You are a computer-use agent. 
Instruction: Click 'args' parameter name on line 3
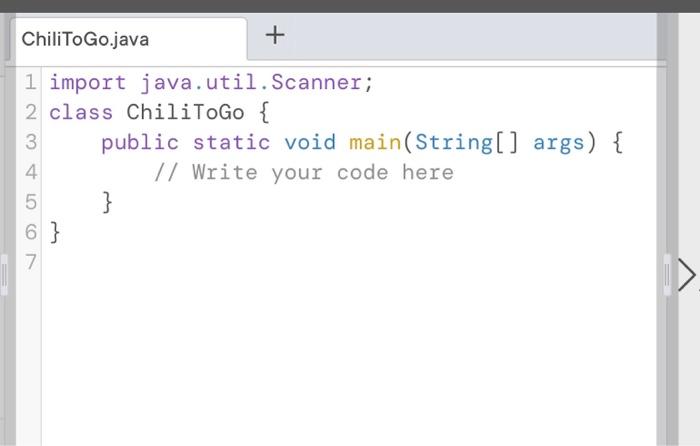point(559,144)
